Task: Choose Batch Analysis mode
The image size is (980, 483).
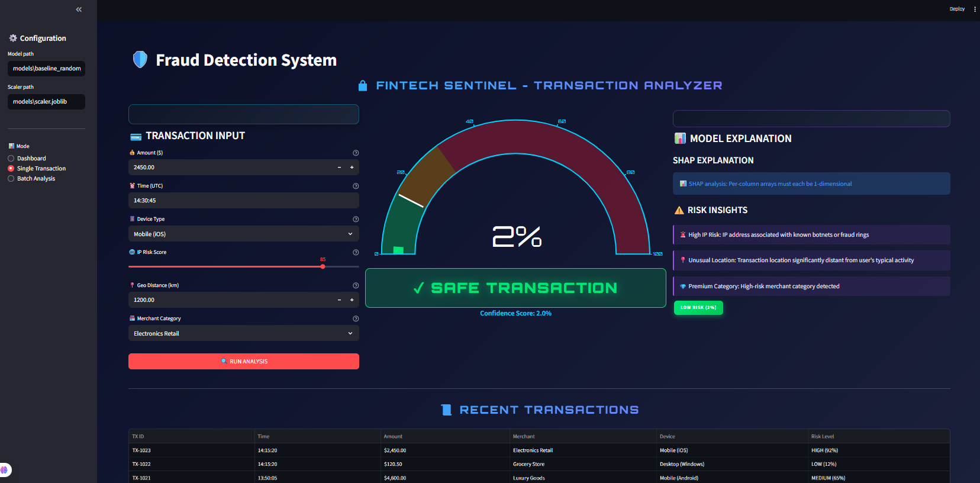Action: pyautogui.click(x=11, y=179)
